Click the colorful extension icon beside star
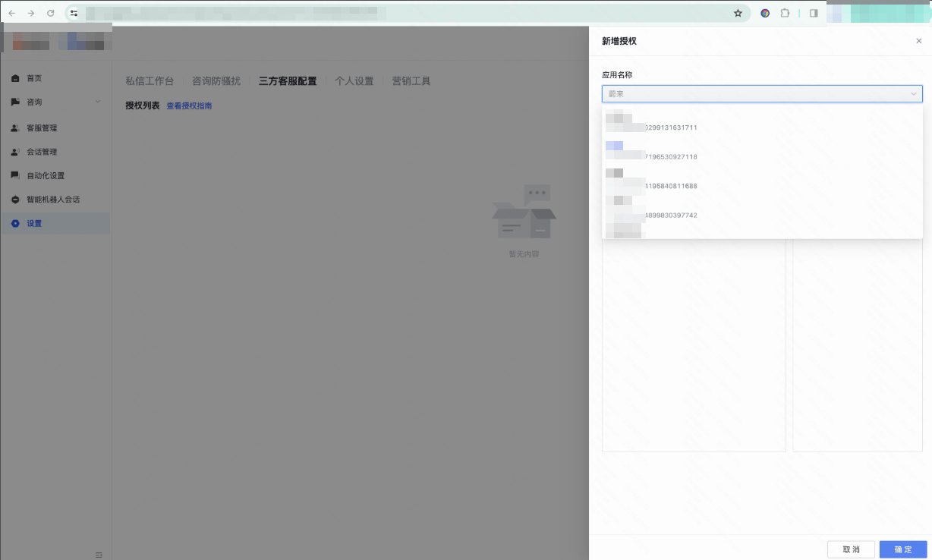932x560 pixels. pos(765,13)
